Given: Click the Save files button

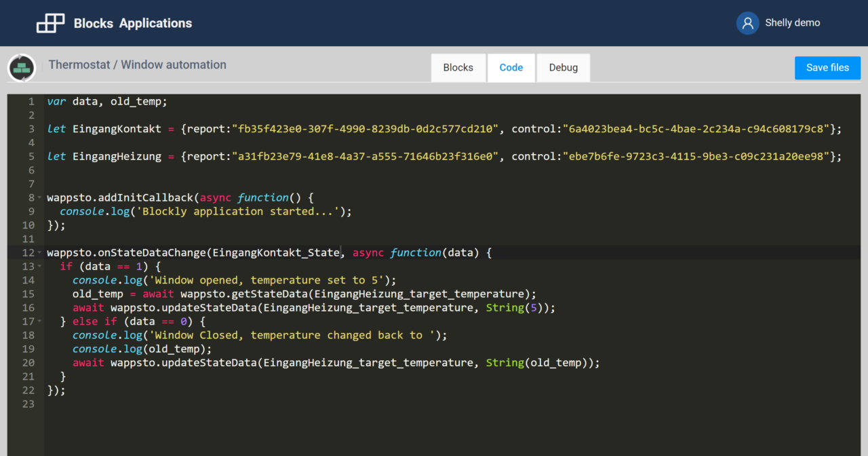Looking at the screenshot, I should [827, 67].
